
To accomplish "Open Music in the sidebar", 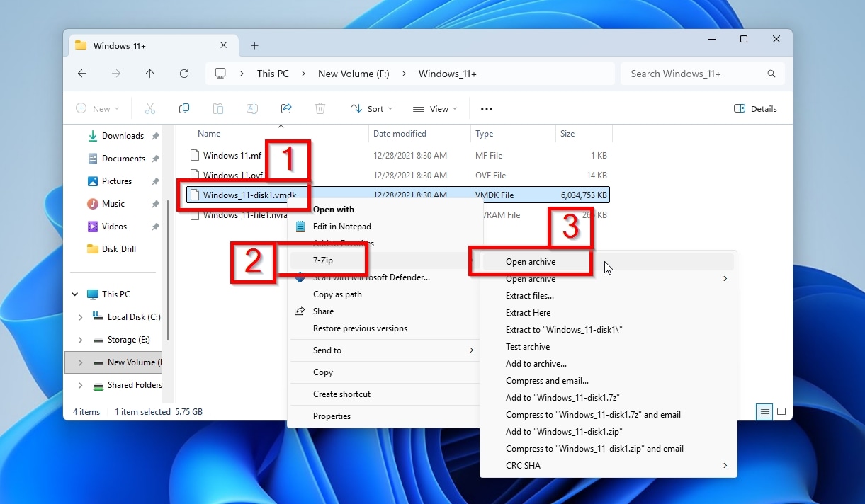I will (x=113, y=204).
